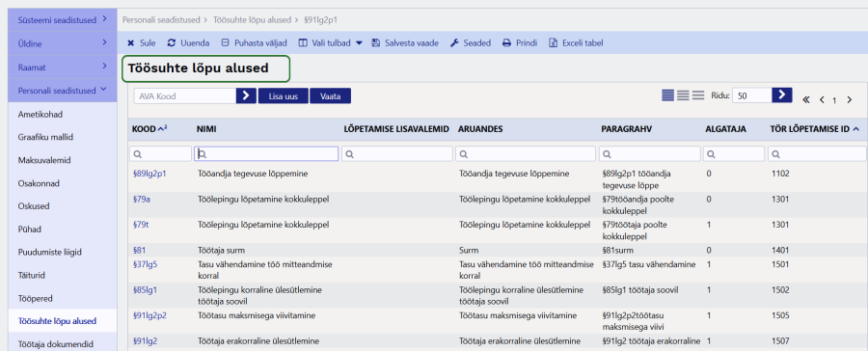The width and height of the screenshot is (868, 351).
Task: Go to first page double arrow
Action: point(806,99)
